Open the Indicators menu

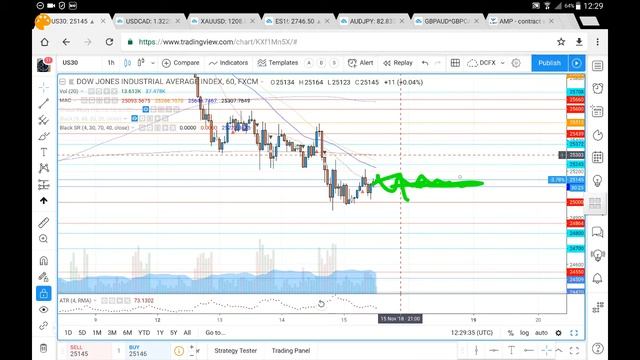pyautogui.click(x=228, y=63)
